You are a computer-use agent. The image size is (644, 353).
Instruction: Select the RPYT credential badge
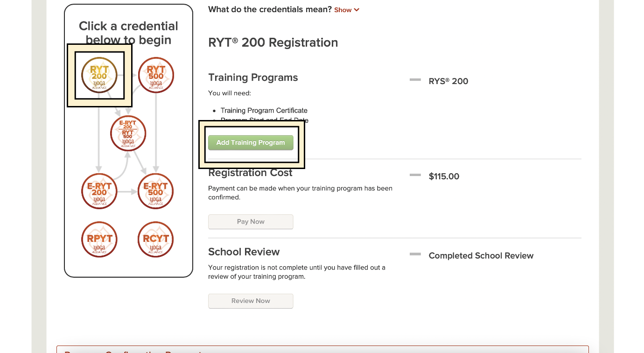tap(99, 240)
